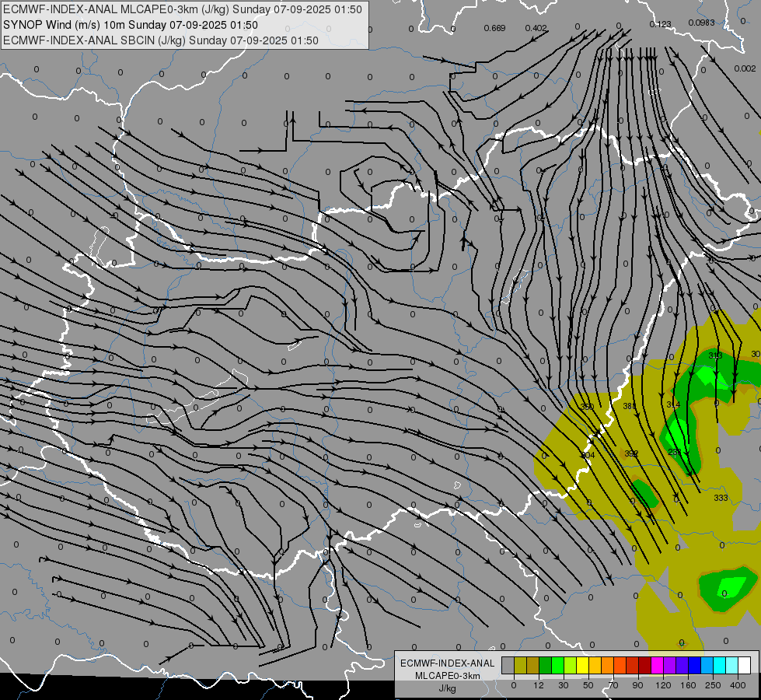Click the legend unit J/kg
The width and height of the screenshot is (761, 700).
448,688
